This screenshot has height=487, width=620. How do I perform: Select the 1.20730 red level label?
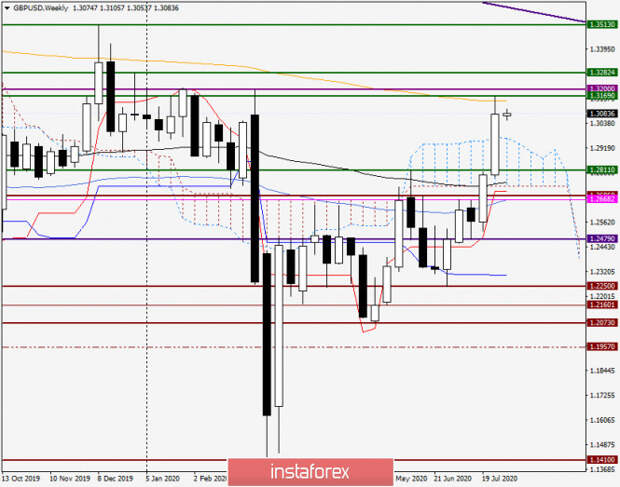pyautogui.click(x=603, y=323)
